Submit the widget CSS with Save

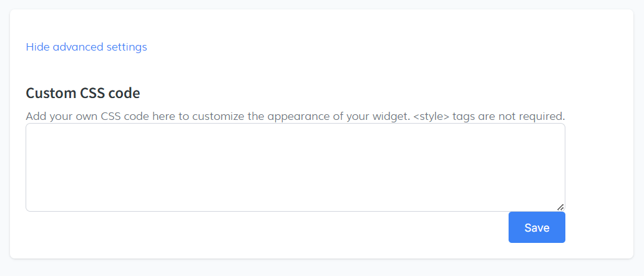537,227
